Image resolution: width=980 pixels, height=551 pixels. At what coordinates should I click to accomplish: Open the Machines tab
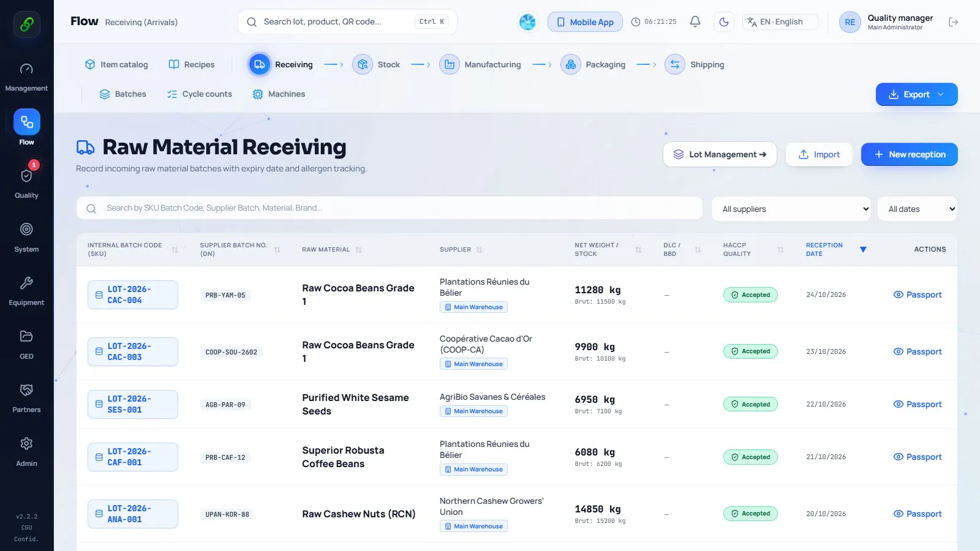(279, 94)
